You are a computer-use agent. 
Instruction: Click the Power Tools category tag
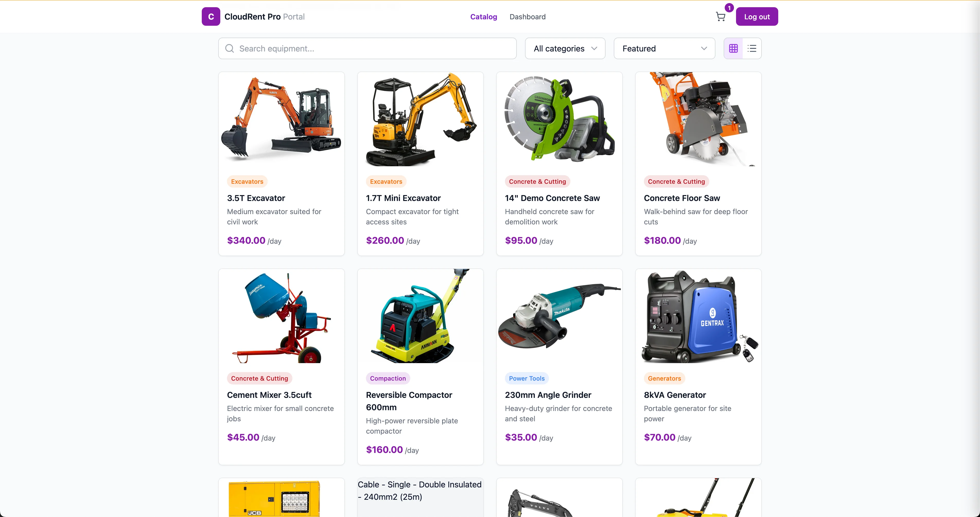[x=527, y=378]
